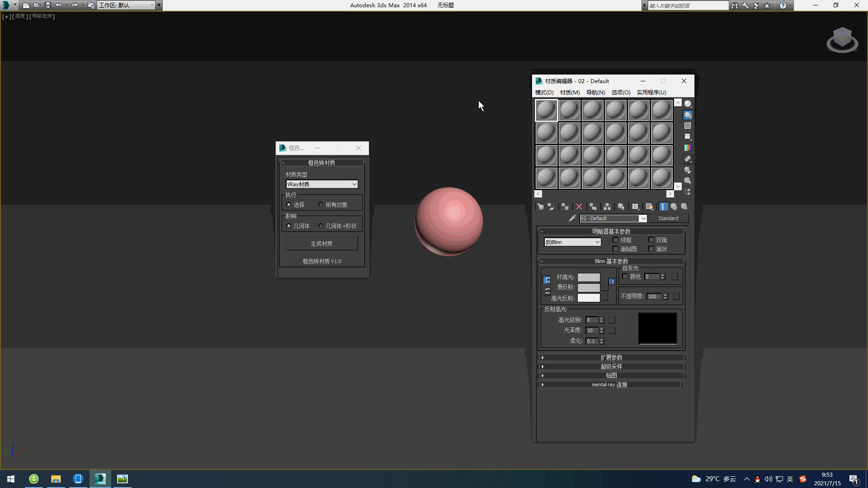
Task: Open the VRay材质 material type dropdown
Action: click(321, 184)
